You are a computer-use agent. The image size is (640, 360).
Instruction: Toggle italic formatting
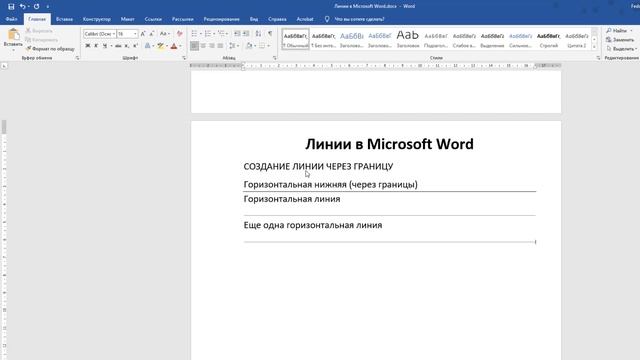click(x=96, y=46)
